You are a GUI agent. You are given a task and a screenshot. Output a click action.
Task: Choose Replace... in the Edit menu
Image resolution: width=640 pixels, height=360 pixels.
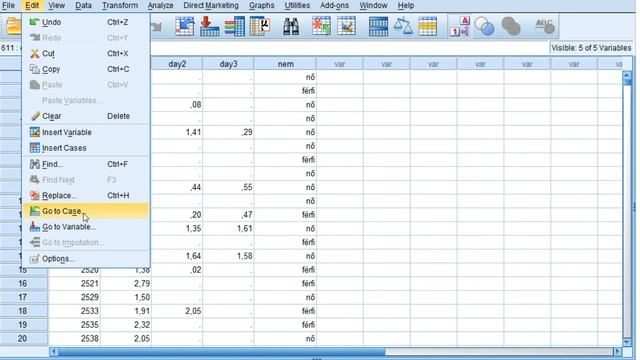tap(86, 196)
